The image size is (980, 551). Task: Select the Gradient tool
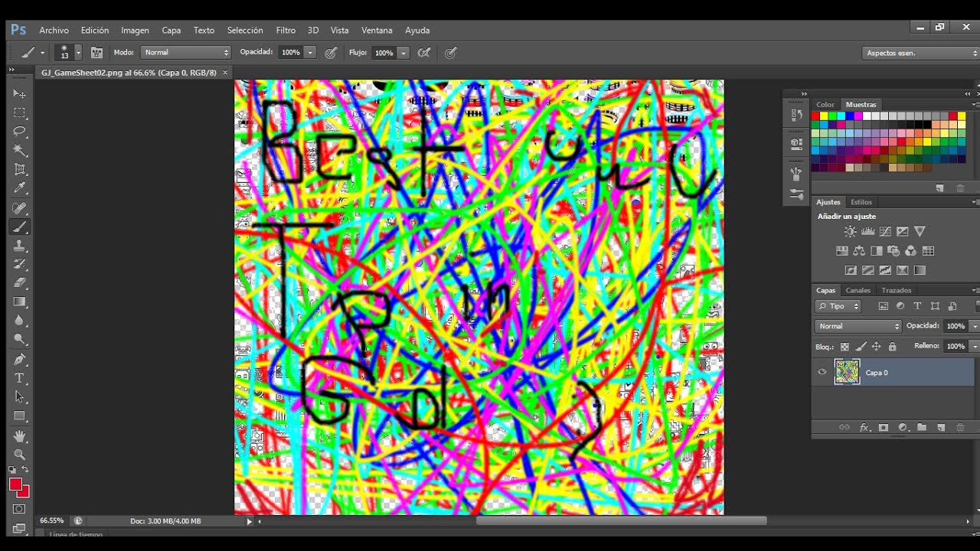tap(20, 302)
